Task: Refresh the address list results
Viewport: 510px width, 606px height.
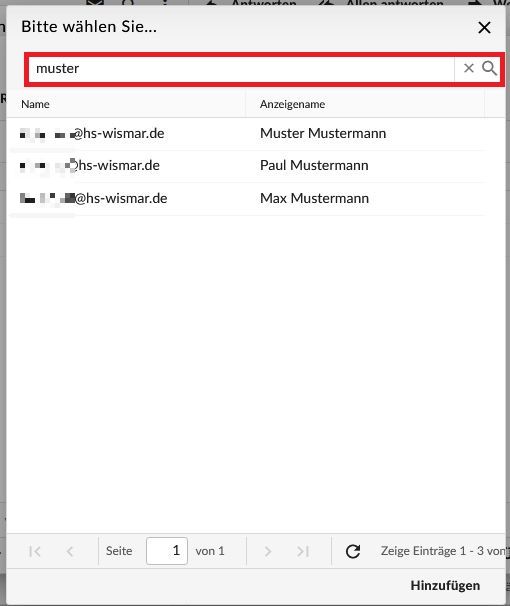Action: click(x=353, y=551)
